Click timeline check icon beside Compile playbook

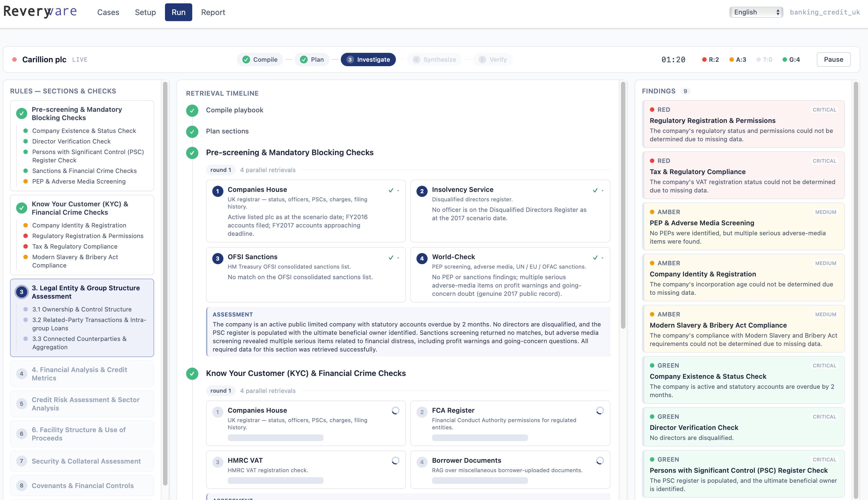pyautogui.click(x=192, y=110)
